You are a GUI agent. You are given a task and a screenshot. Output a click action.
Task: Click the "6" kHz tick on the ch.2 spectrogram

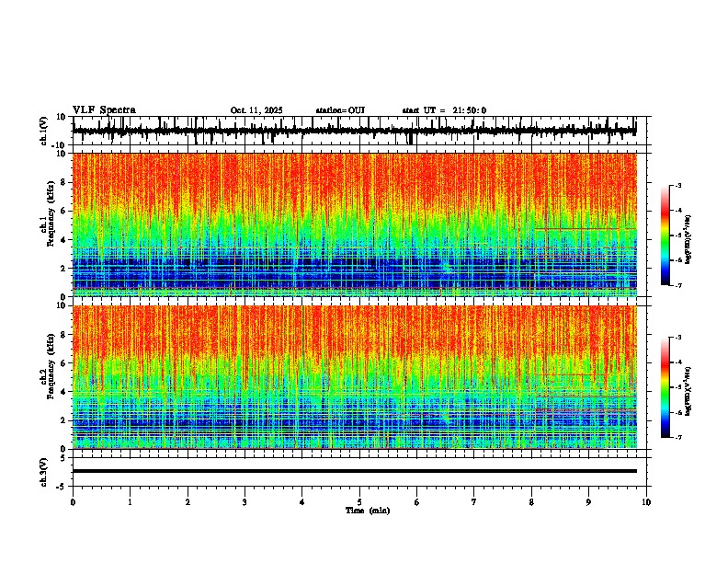pyautogui.click(x=64, y=363)
